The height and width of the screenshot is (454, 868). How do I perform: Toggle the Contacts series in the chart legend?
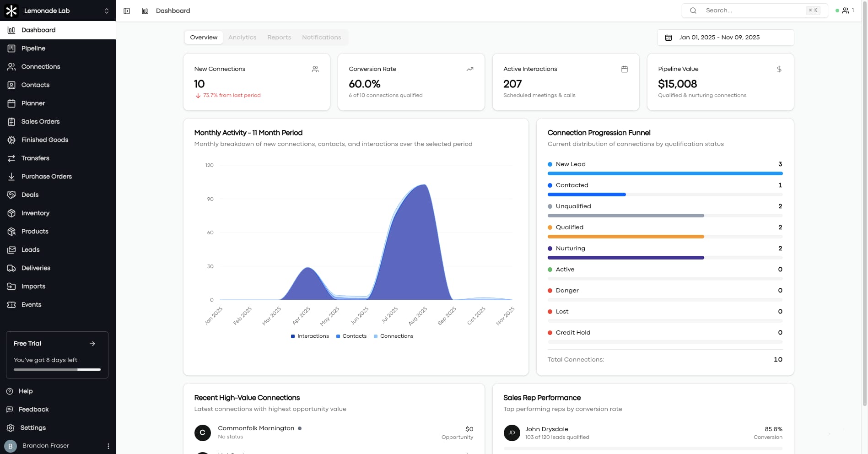(351, 336)
